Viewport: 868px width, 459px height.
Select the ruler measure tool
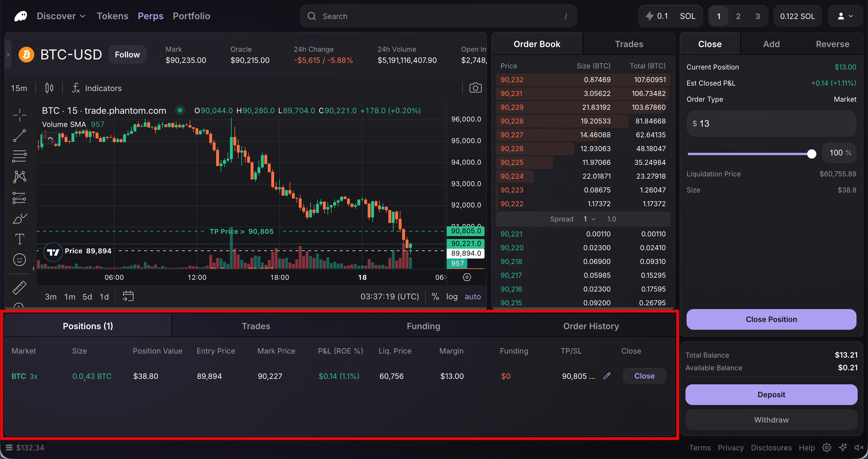pyautogui.click(x=20, y=288)
